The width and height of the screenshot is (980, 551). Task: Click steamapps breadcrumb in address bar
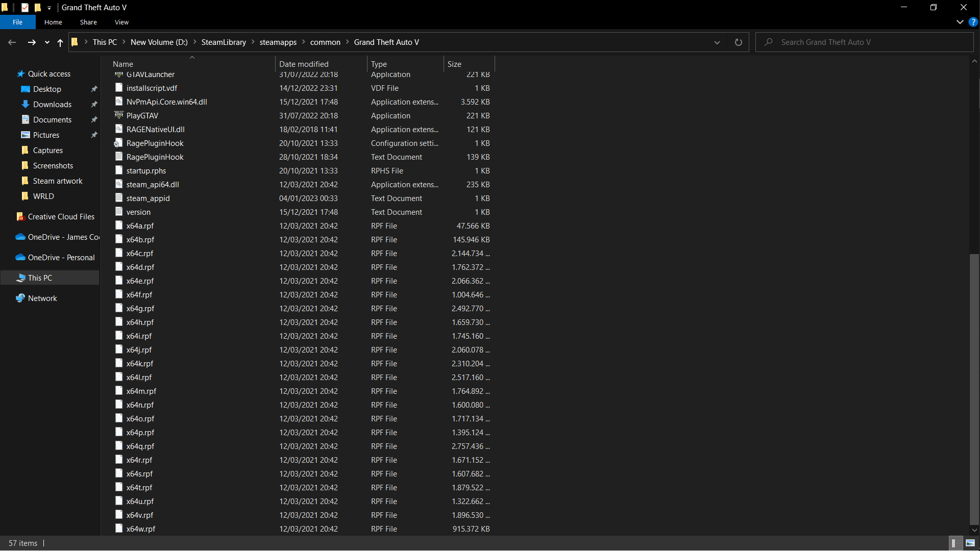pyautogui.click(x=278, y=42)
